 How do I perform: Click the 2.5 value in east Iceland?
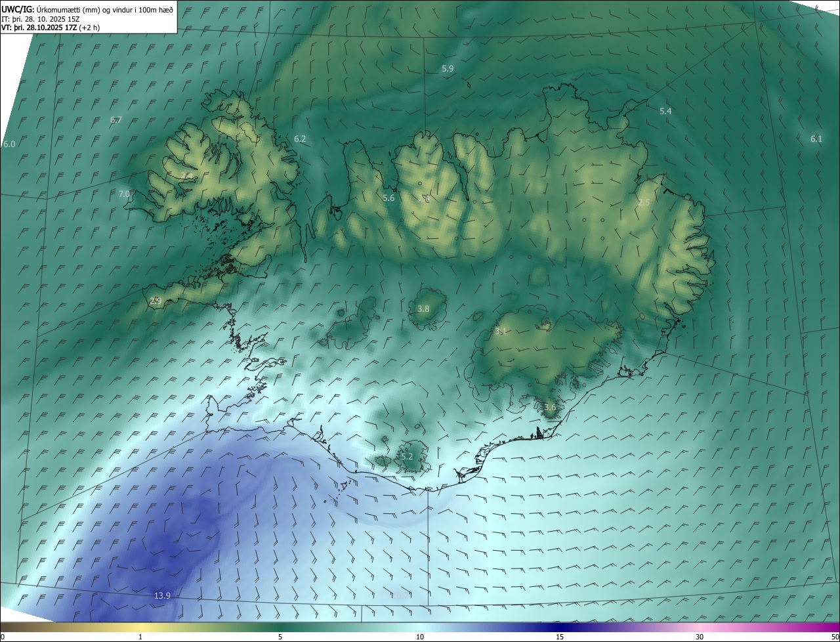[x=644, y=203]
